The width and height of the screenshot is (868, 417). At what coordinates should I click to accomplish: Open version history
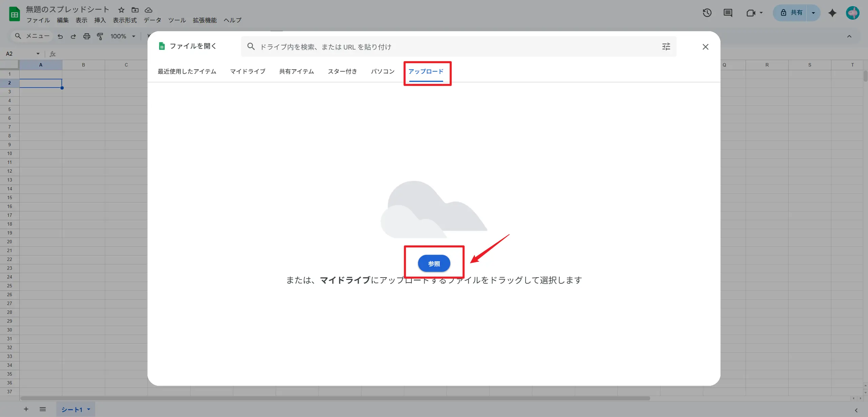tap(707, 13)
